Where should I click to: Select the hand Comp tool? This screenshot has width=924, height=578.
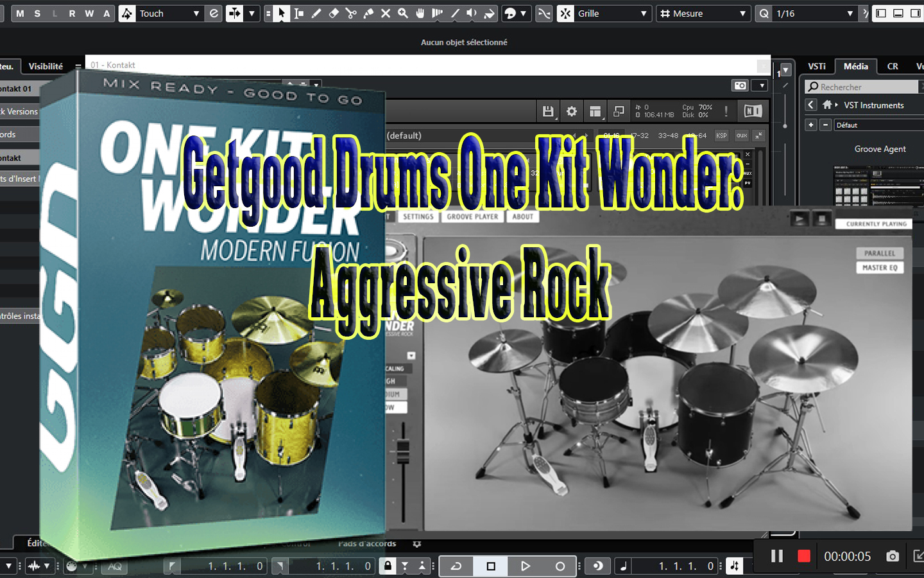[x=420, y=13]
